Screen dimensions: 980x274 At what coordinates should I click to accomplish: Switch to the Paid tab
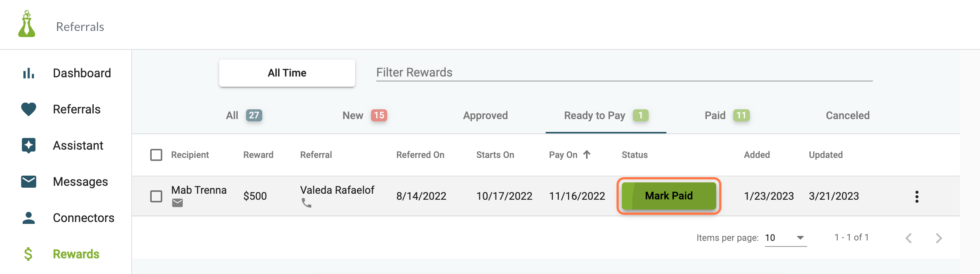(727, 115)
